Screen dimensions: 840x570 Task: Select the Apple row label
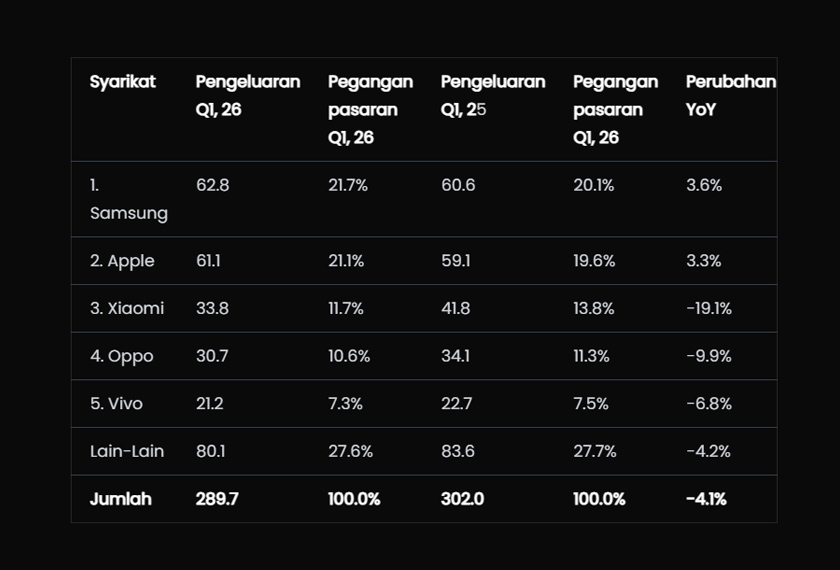(122, 261)
